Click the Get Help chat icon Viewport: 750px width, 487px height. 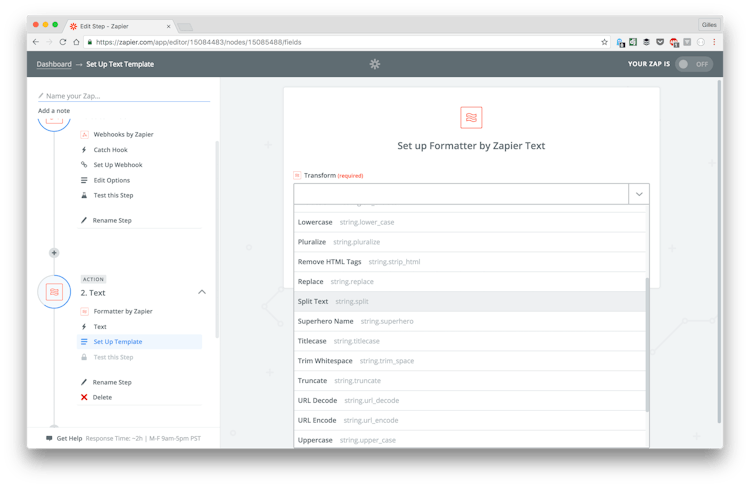[49, 438]
